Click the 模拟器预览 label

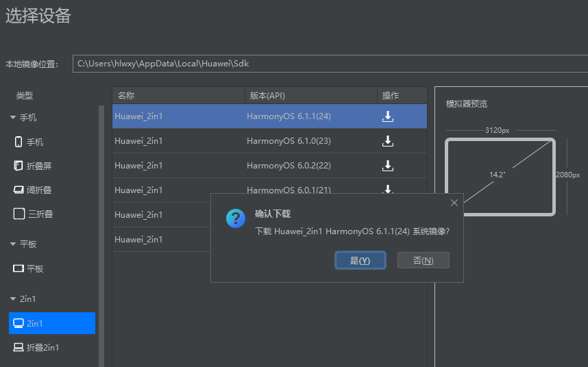pos(467,104)
